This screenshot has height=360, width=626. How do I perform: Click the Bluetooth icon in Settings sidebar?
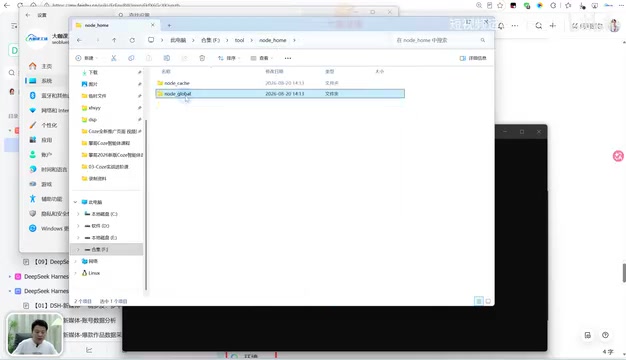coord(33,95)
